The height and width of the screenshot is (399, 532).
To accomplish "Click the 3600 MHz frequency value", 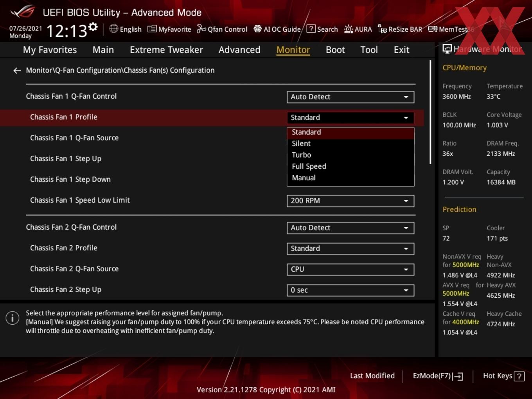I will 457,96.
